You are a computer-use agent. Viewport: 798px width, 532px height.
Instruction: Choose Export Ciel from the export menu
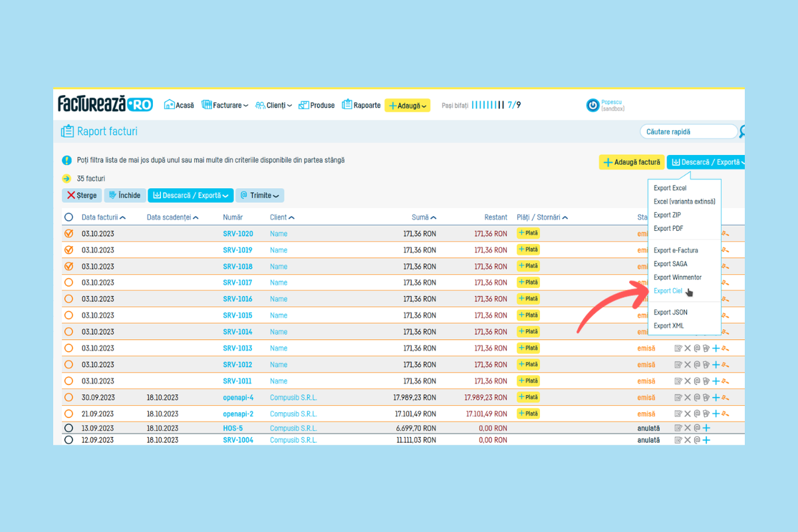click(668, 291)
